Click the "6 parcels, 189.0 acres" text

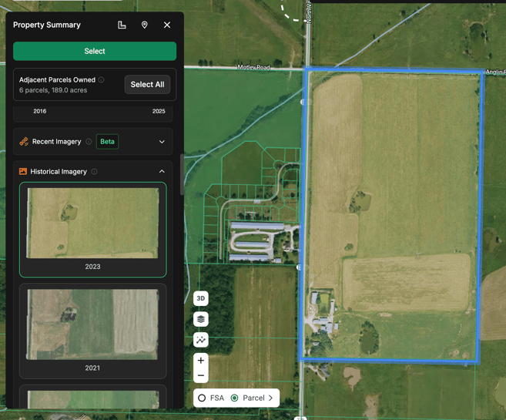(53, 90)
